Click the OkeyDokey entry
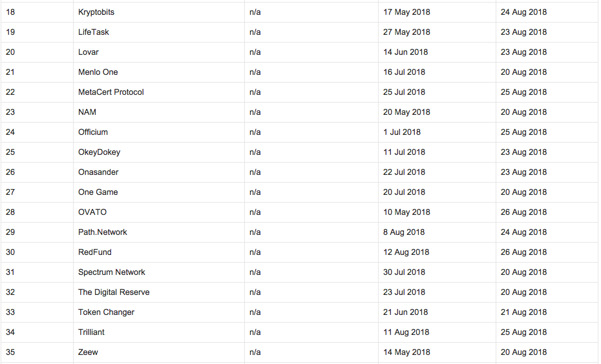Screen dimensions: 601x364 [x=99, y=152]
